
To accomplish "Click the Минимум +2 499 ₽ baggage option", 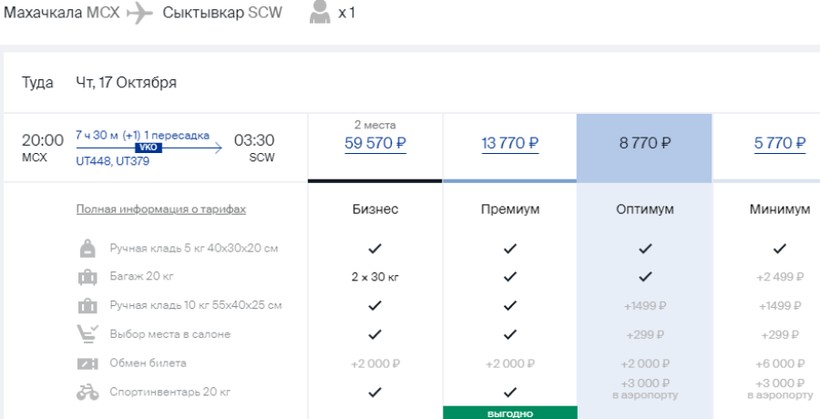I will point(780,277).
